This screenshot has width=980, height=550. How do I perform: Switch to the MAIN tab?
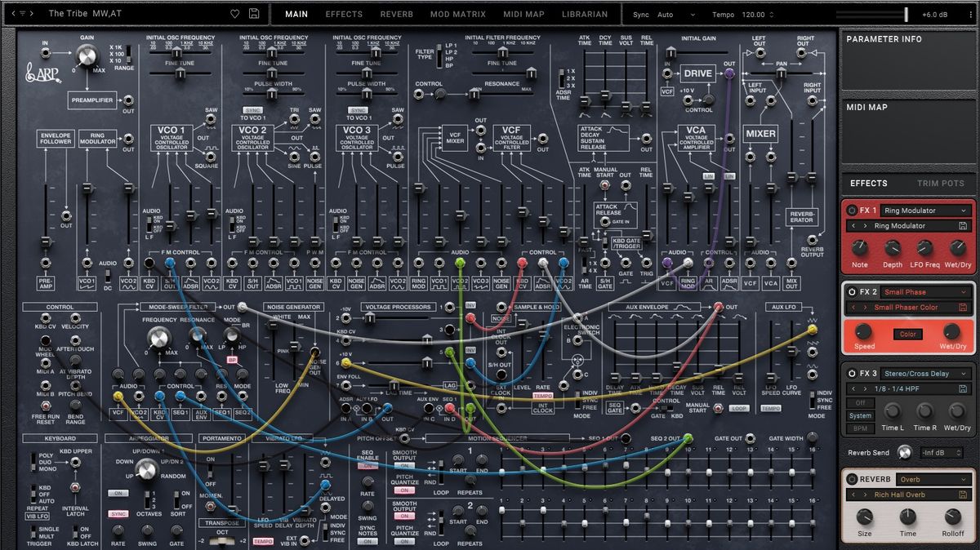296,15
